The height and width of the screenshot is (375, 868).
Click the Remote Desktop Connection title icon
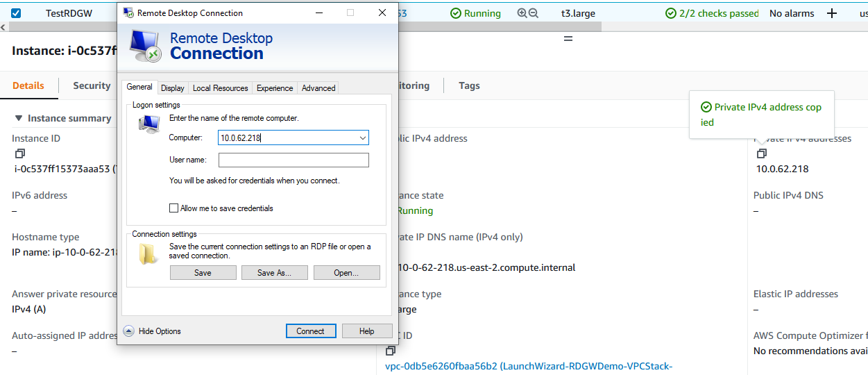128,12
